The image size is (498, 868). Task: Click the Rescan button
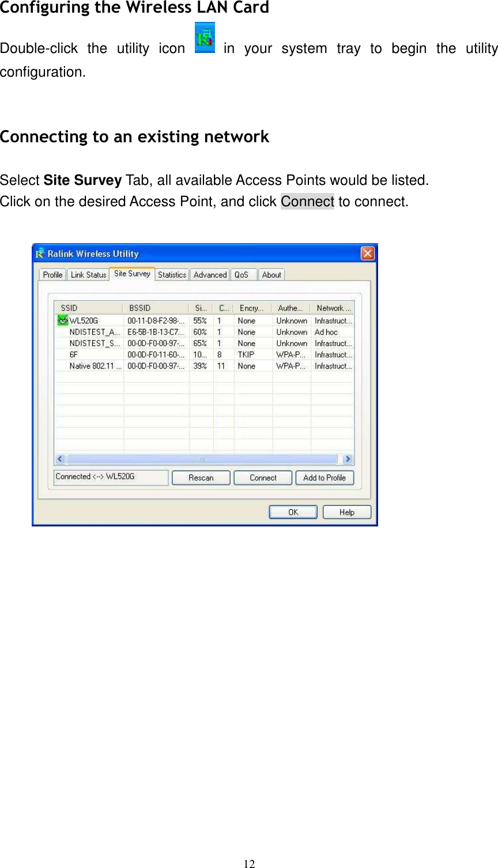(201, 477)
